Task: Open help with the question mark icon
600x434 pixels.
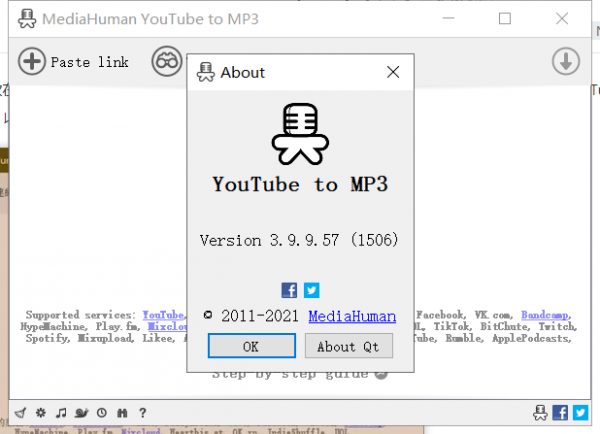Action: click(142, 413)
